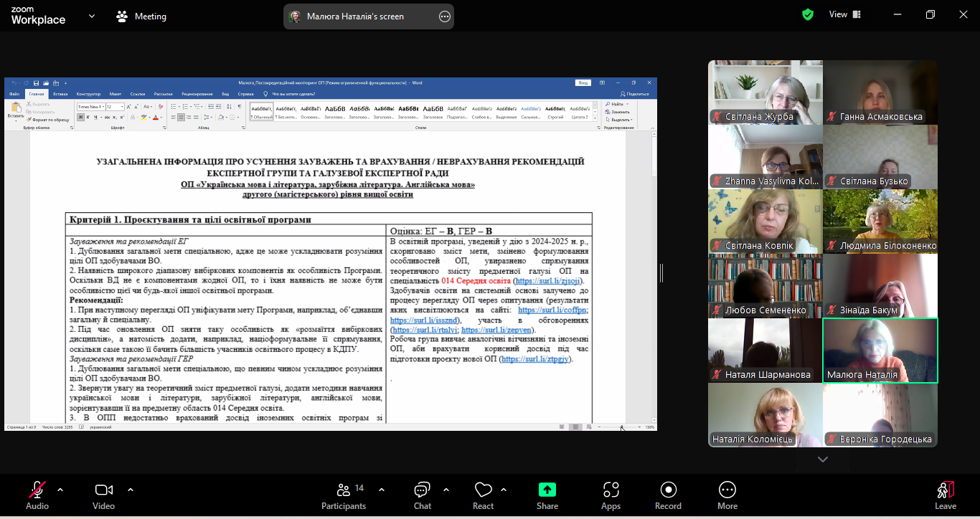
Task: Open the View layout menu
Action: 846,14
